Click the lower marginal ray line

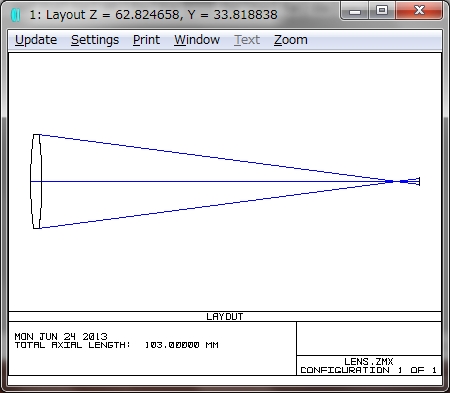(213, 204)
